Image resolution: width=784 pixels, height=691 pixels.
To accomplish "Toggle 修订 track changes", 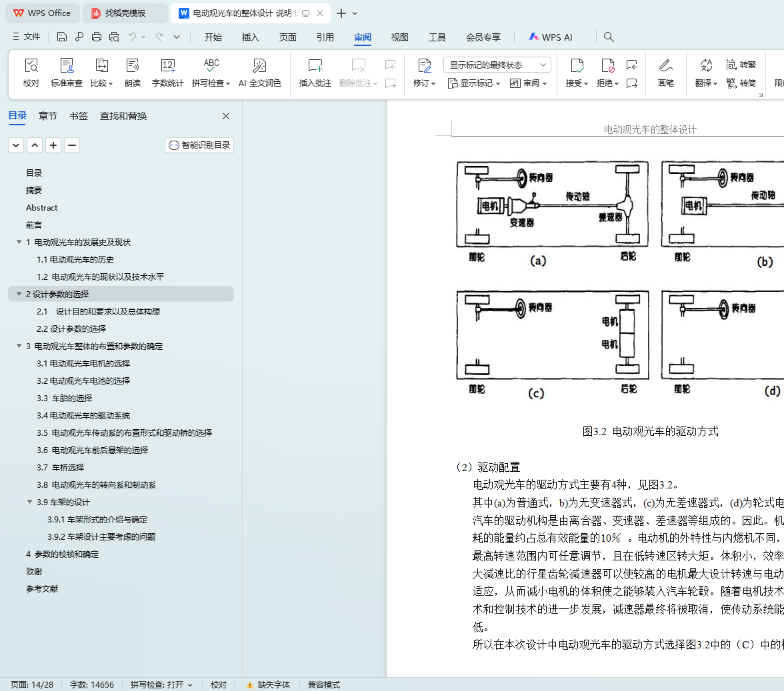I will [x=424, y=73].
